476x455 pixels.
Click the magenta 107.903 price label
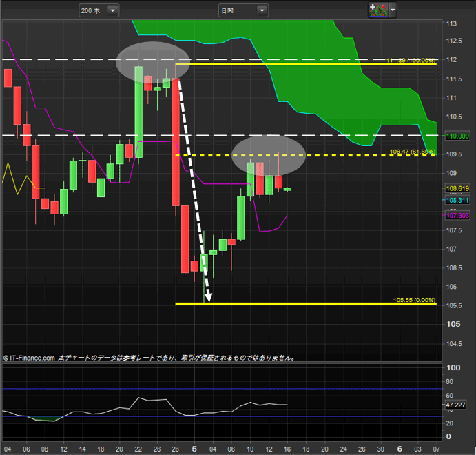[x=457, y=216]
